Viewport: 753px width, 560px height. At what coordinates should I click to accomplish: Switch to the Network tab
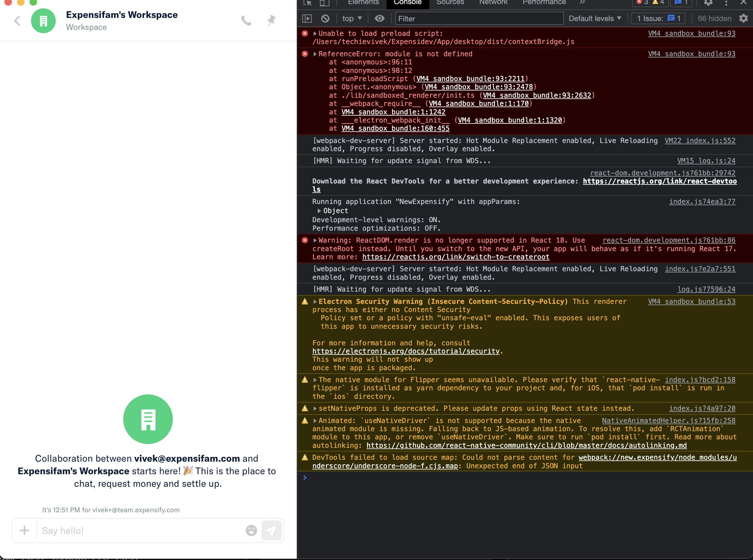[493, 3]
